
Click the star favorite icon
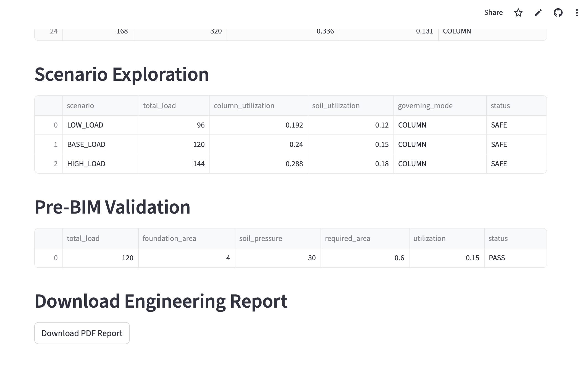point(518,13)
